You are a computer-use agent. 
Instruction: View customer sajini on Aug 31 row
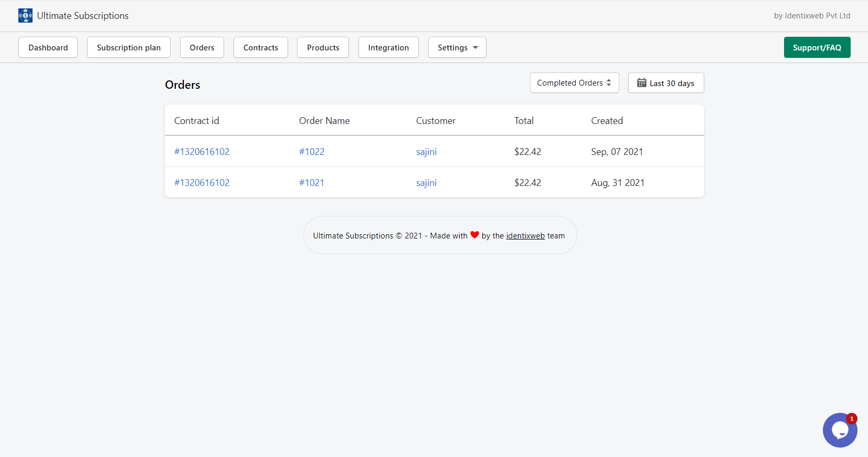click(x=426, y=183)
